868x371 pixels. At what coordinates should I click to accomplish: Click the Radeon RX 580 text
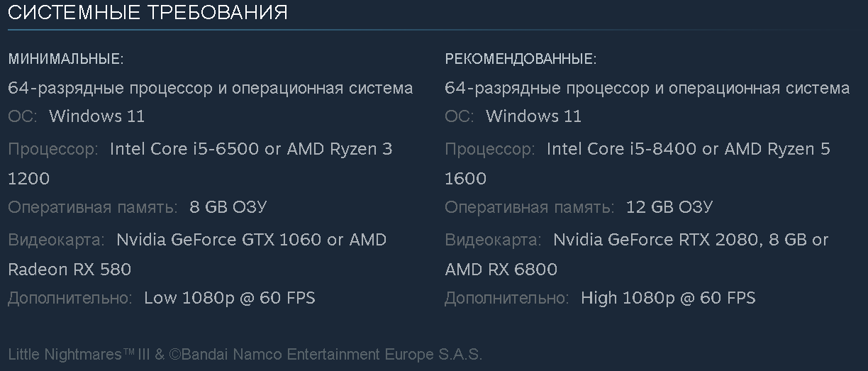coord(69,270)
